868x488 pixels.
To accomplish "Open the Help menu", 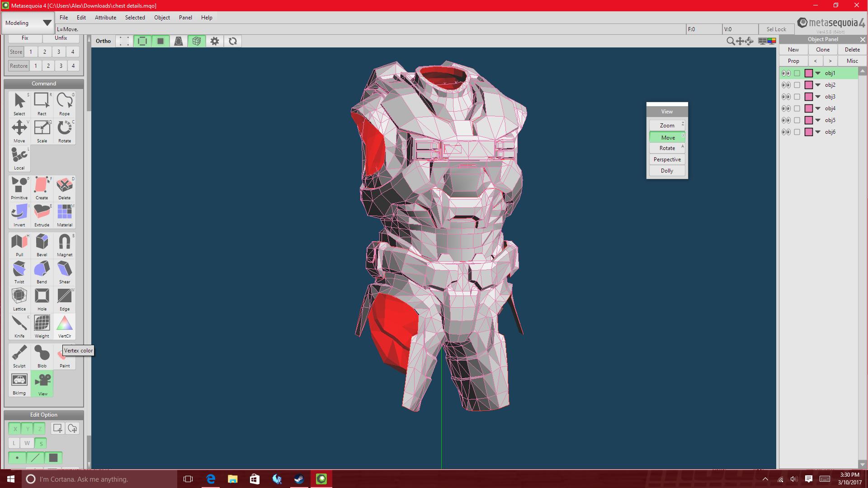I will click(x=207, y=18).
